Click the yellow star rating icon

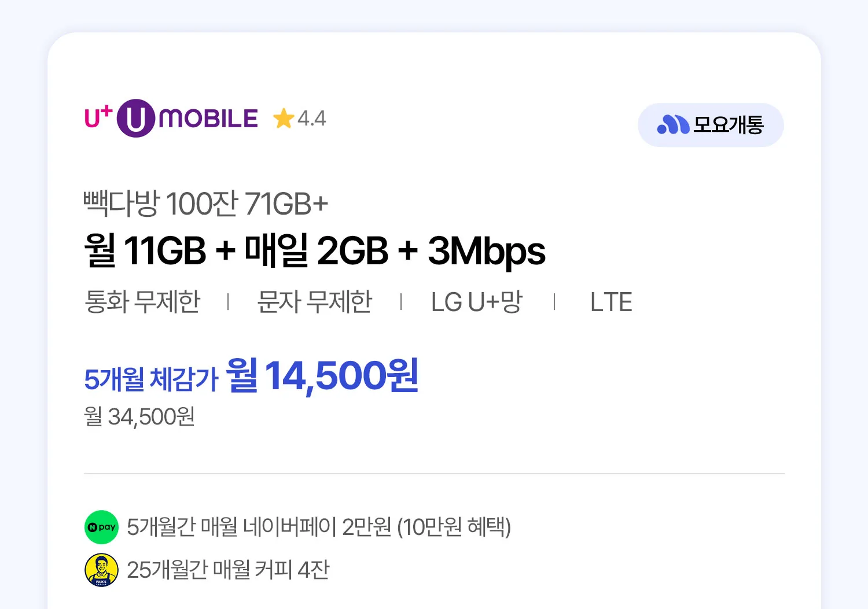(284, 119)
